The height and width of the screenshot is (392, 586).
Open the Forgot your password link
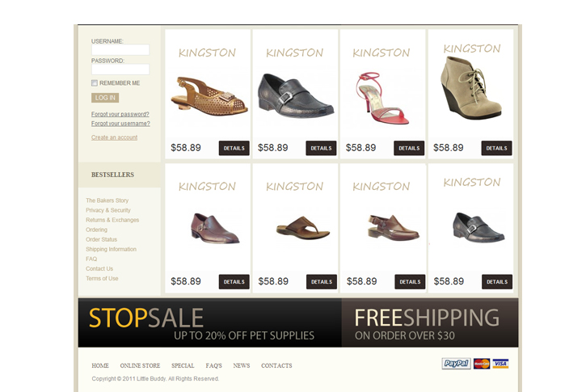(x=120, y=114)
